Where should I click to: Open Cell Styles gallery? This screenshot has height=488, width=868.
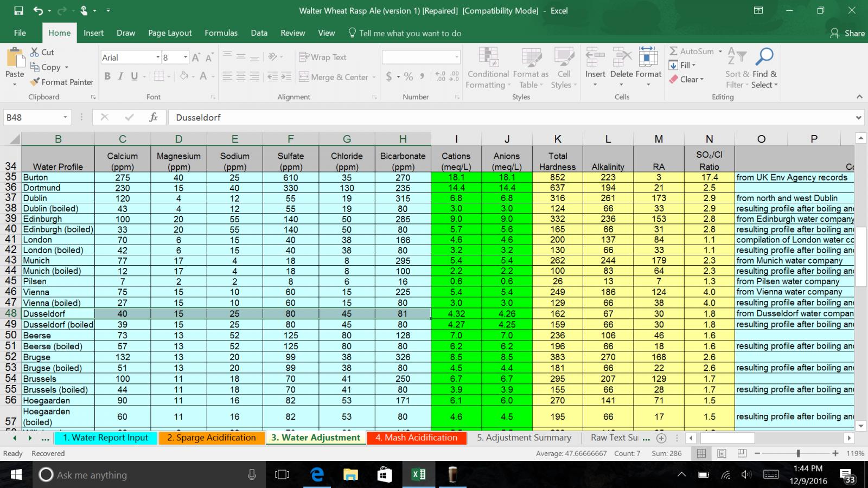(564, 68)
